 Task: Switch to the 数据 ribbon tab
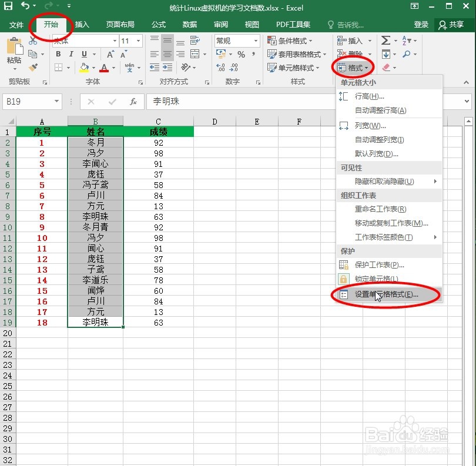tap(189, 25)
